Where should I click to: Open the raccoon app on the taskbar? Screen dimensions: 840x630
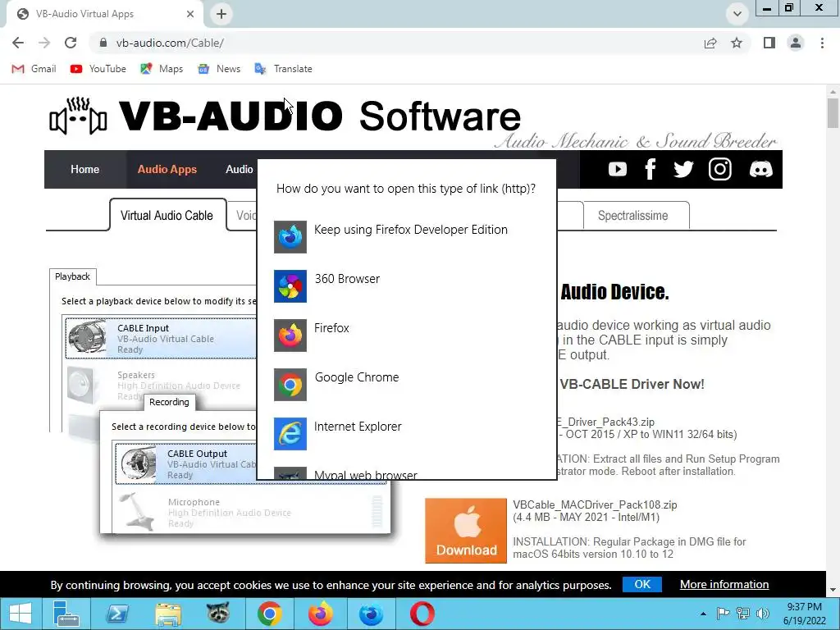tap(218, 614)
